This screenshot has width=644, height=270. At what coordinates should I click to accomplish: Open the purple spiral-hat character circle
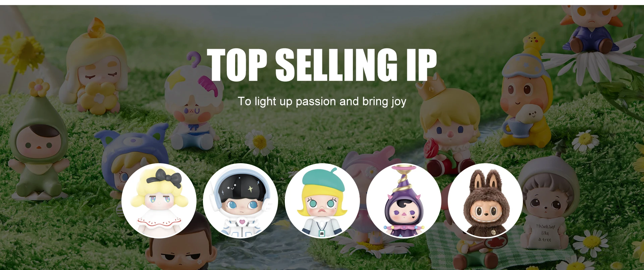tap(404, 201)
